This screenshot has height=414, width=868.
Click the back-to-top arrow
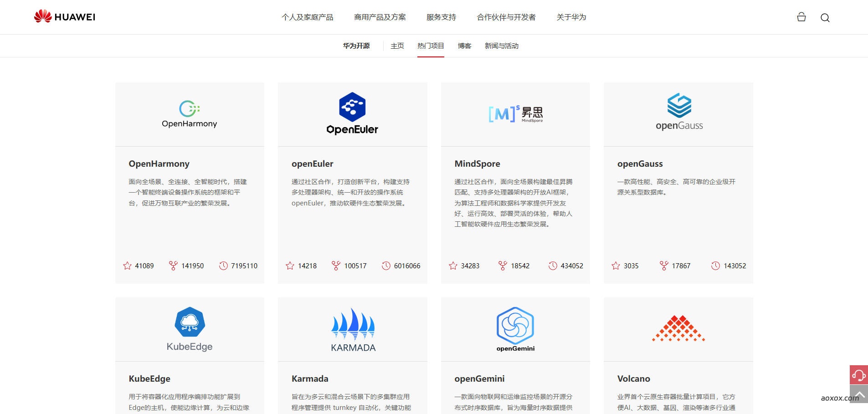tap(859, 395)
